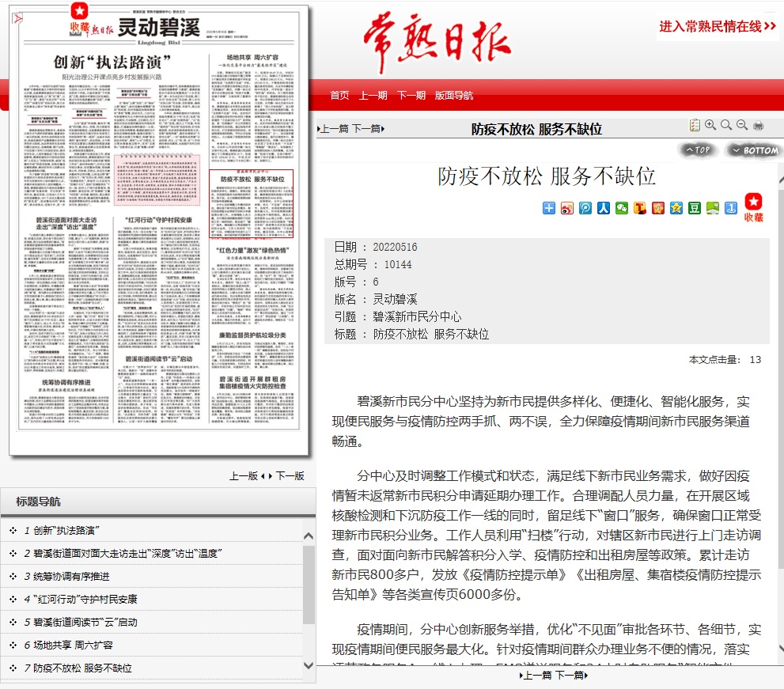Click the 版名 value 灵动碧溪
The height and width of the screenshot is (689, 784).
(x=395, y=300)
